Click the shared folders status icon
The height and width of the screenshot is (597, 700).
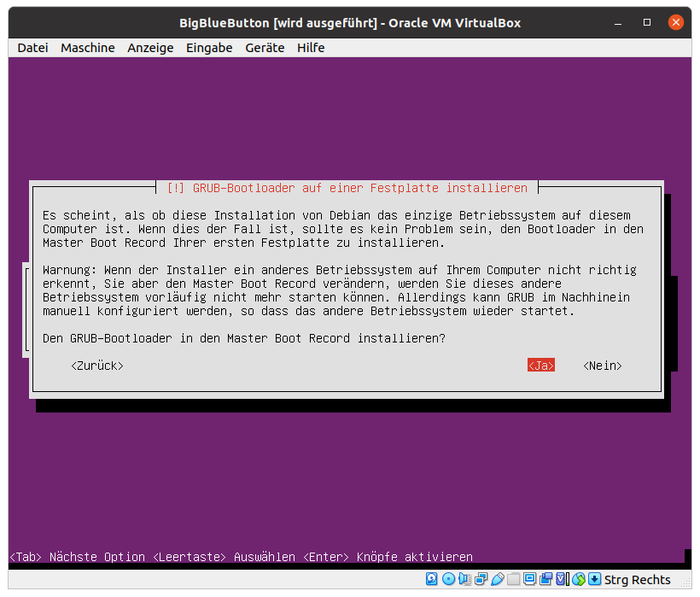[513, 579]
